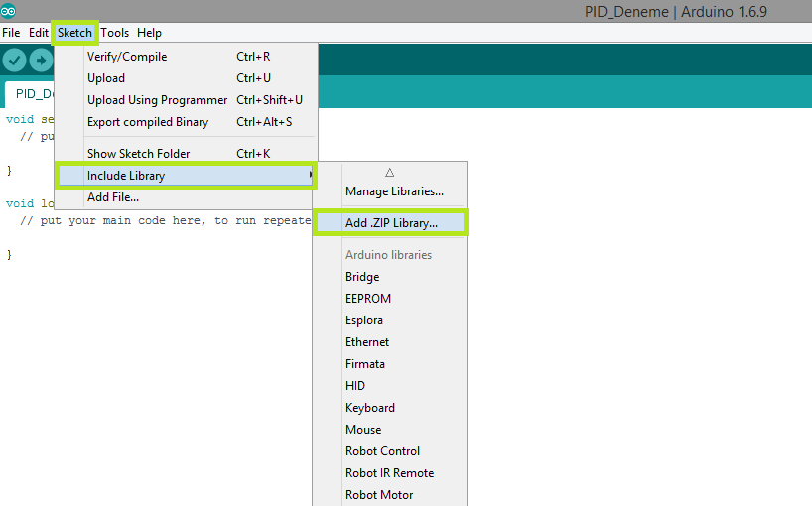Screen dimensions: 812x506
Task: Click the 'void' keyword of the setup function
Action: click(20, 119)
